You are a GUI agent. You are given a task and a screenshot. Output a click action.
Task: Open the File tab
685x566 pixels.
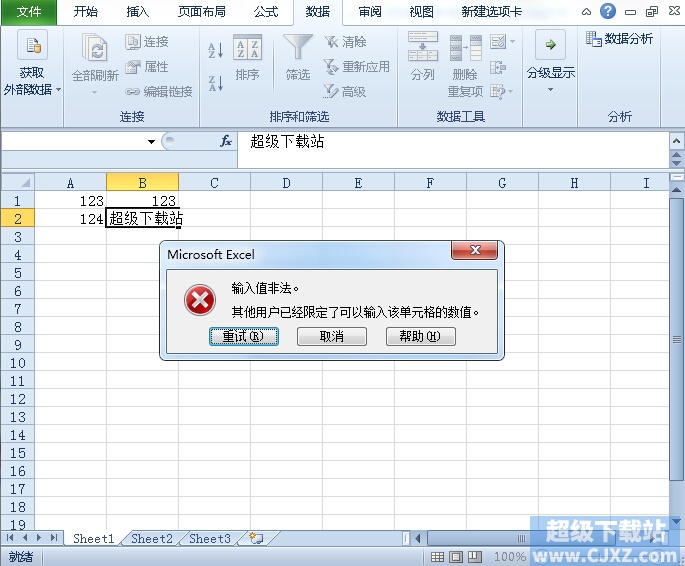point(29,12)
